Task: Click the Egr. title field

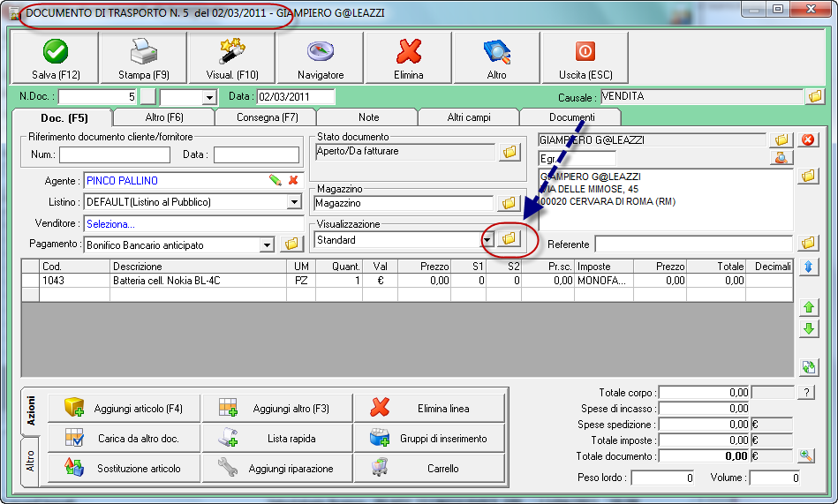Action: (578, 158)
